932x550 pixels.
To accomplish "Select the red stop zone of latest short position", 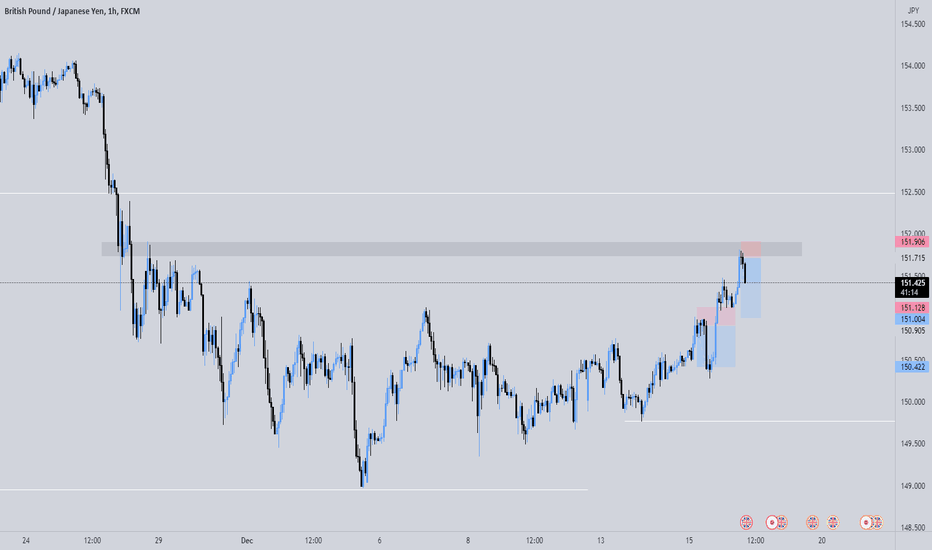I will click(751, 250).
